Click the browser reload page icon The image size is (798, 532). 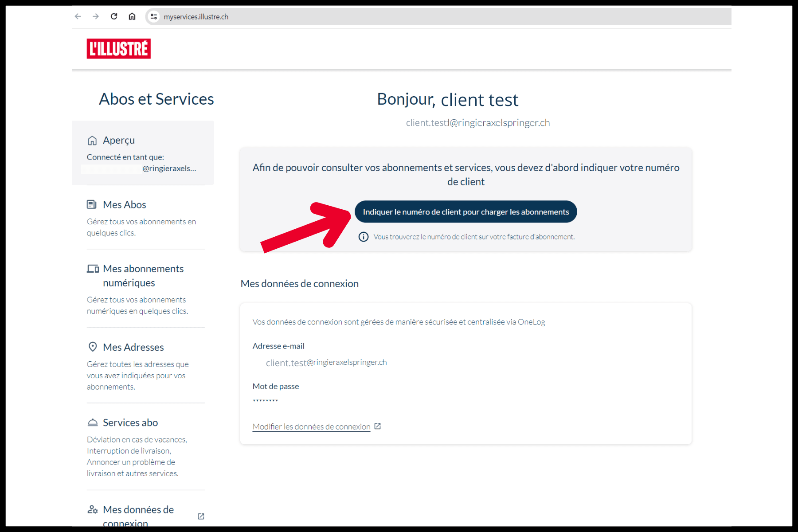point(114,16)
